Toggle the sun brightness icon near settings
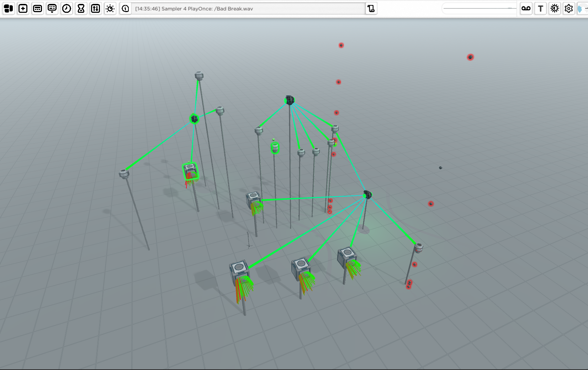Screen dimensions: 588x370 tap(555, 9)
